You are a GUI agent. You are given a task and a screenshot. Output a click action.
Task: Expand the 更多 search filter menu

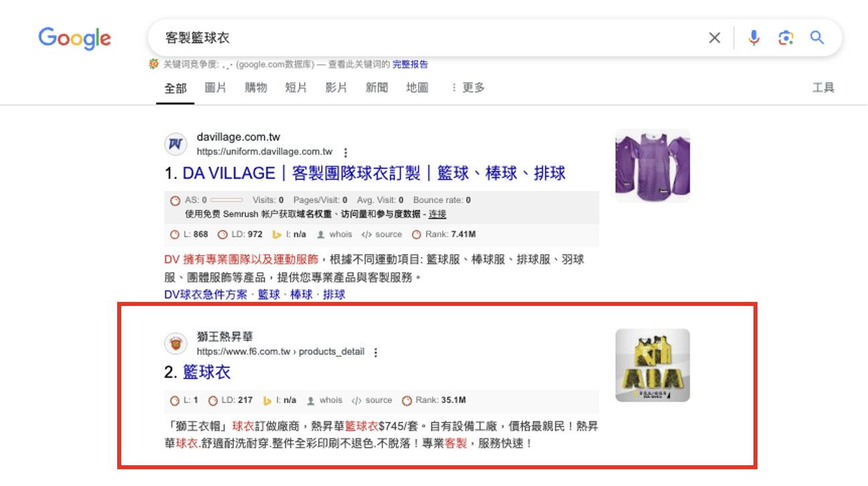(468, 88)
